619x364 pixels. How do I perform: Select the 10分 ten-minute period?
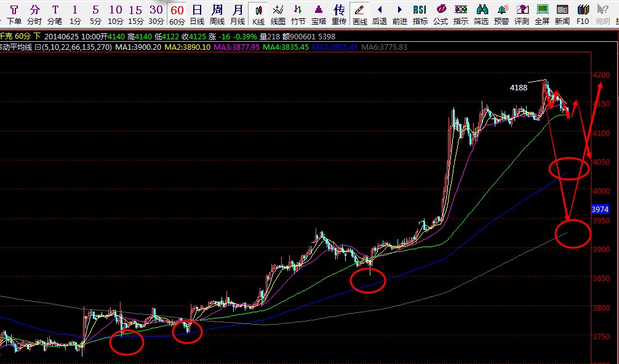(115, 15)
